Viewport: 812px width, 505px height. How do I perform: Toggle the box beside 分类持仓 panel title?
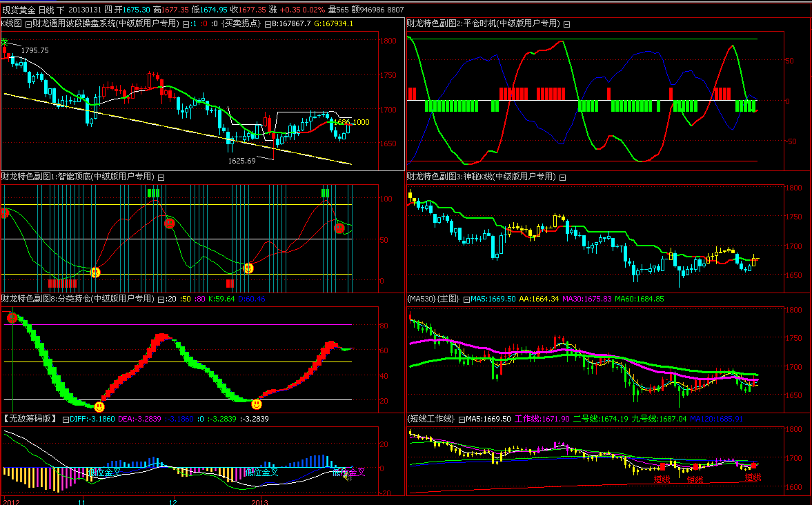[161, 299]
